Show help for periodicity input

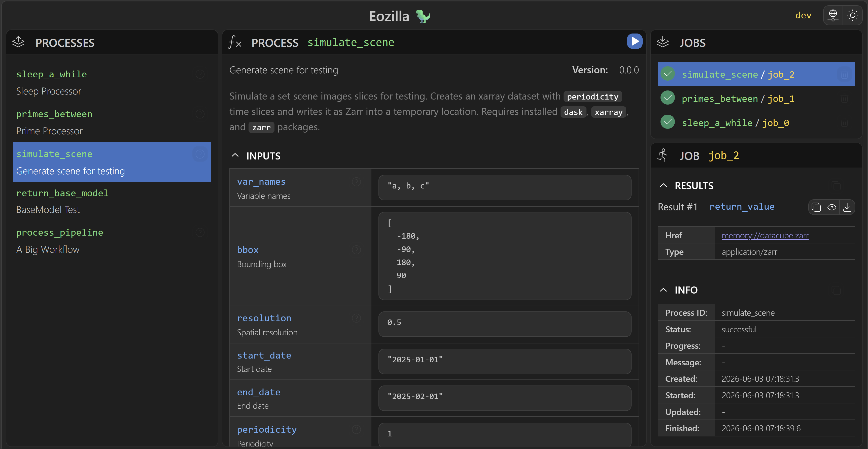(x=356, y=429)
